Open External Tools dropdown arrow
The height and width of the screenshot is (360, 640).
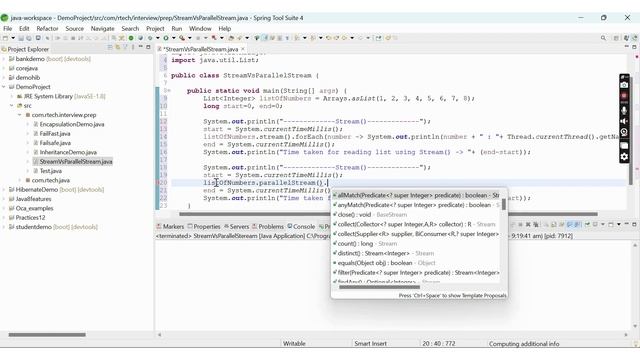190,38
